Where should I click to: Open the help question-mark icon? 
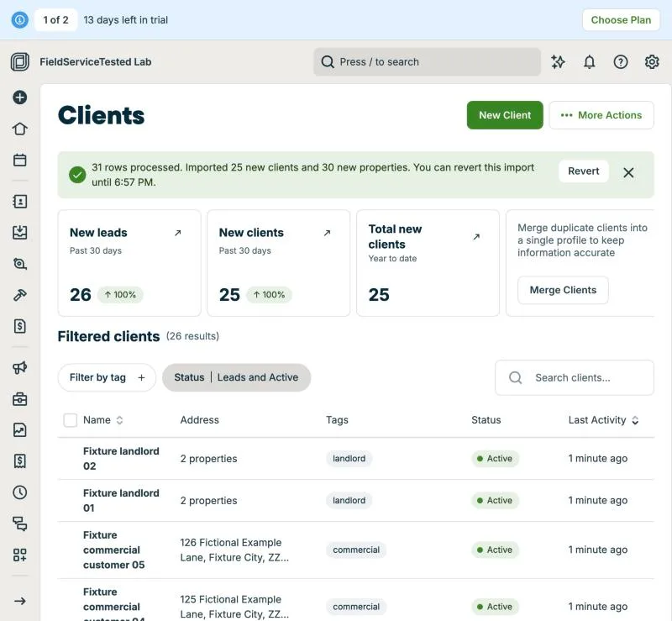[x=621, y=61]
